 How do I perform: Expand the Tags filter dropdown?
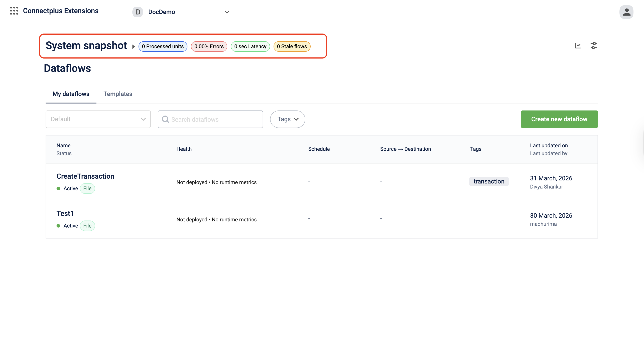288,119
